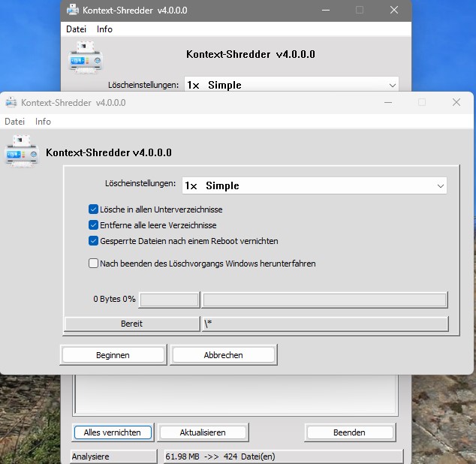Click the Abbrechen button
Viewport: 476px width, 464px height.
point(223,354)
